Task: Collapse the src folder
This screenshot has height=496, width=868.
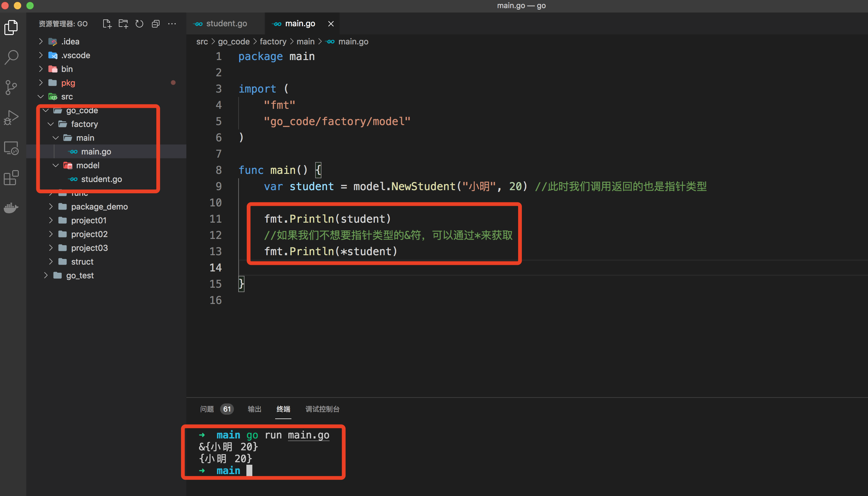Action: [67, 97]
